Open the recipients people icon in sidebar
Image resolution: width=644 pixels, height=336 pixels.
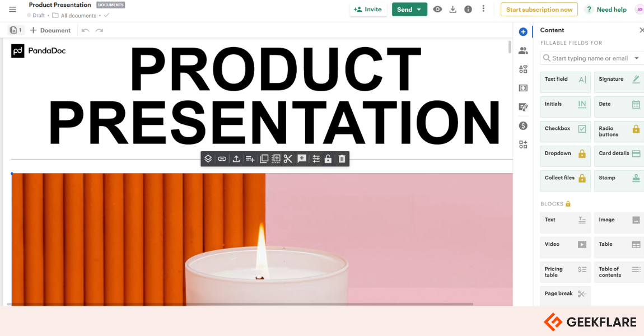pyautogui.click(x=523, y=50)
